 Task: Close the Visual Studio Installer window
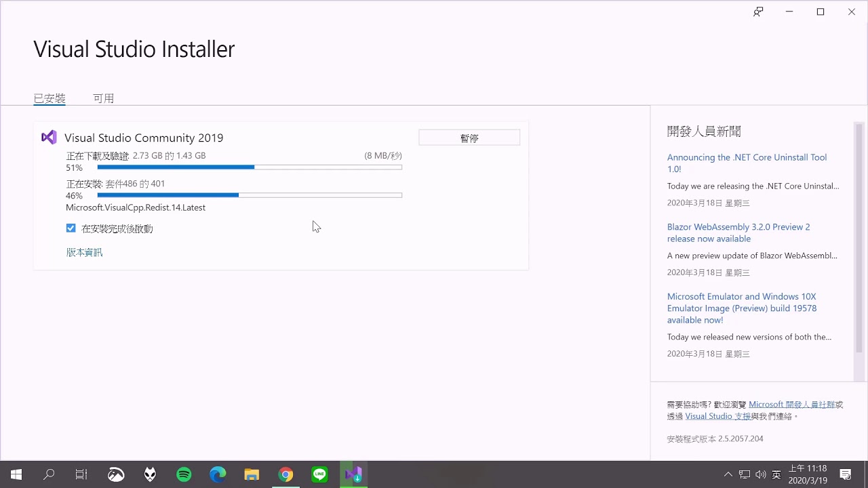tap(852, 12)
